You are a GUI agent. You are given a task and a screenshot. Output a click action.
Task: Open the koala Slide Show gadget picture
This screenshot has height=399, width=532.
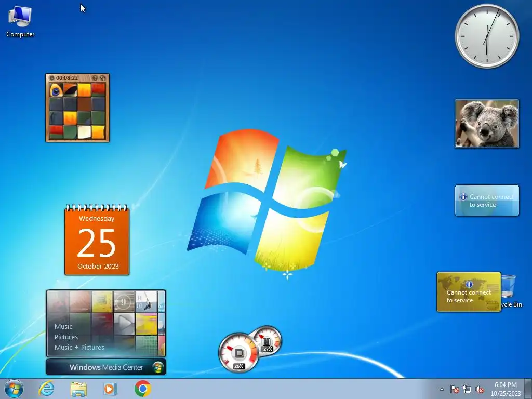tap(487, 124)
